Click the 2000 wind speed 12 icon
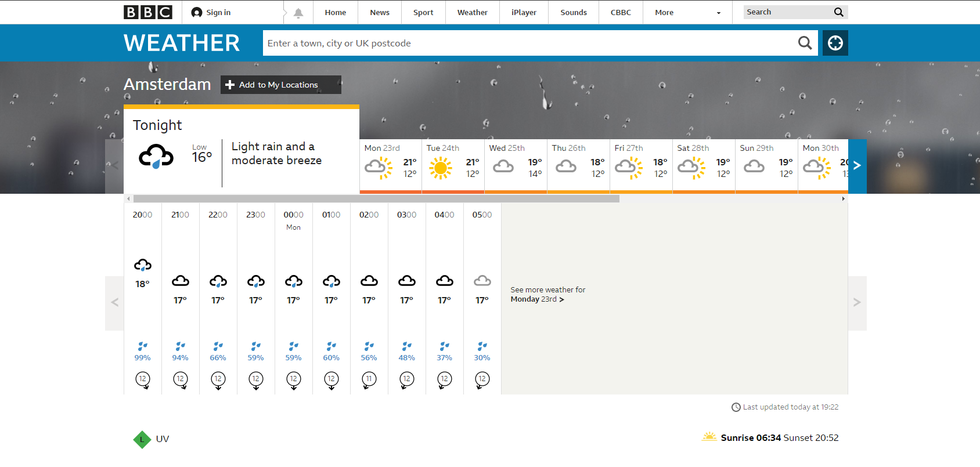 143,380
